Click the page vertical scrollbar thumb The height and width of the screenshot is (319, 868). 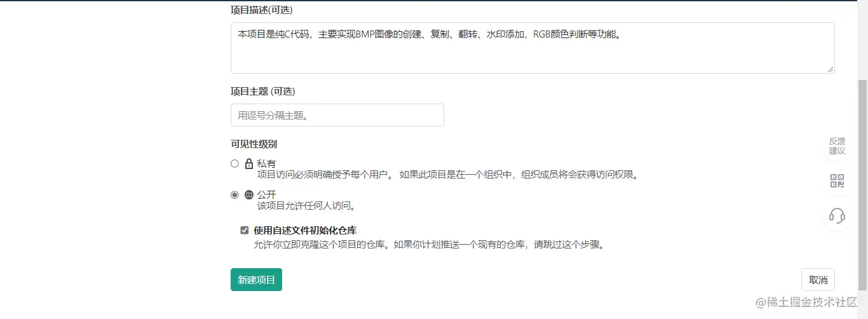862,184
